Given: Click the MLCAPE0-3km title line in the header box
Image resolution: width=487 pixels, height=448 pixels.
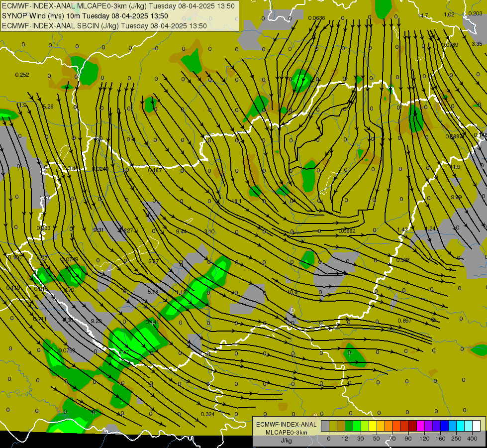Looking at the screenshot, I should 118,6.
